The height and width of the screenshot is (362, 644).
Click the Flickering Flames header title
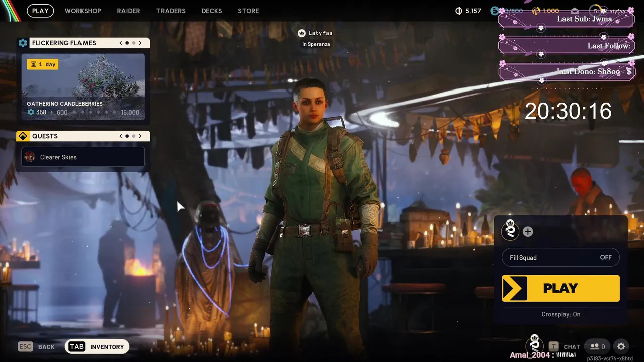(x=64, y=43)
